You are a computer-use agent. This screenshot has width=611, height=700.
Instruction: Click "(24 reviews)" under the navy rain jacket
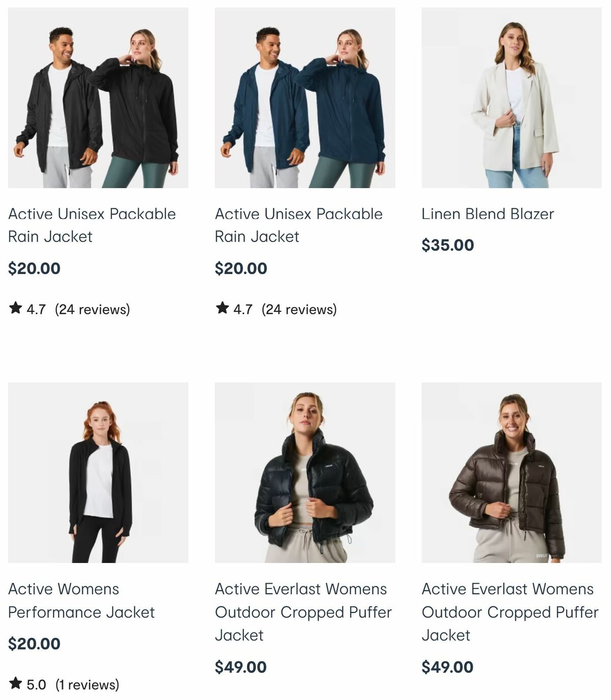pos(299,308)
